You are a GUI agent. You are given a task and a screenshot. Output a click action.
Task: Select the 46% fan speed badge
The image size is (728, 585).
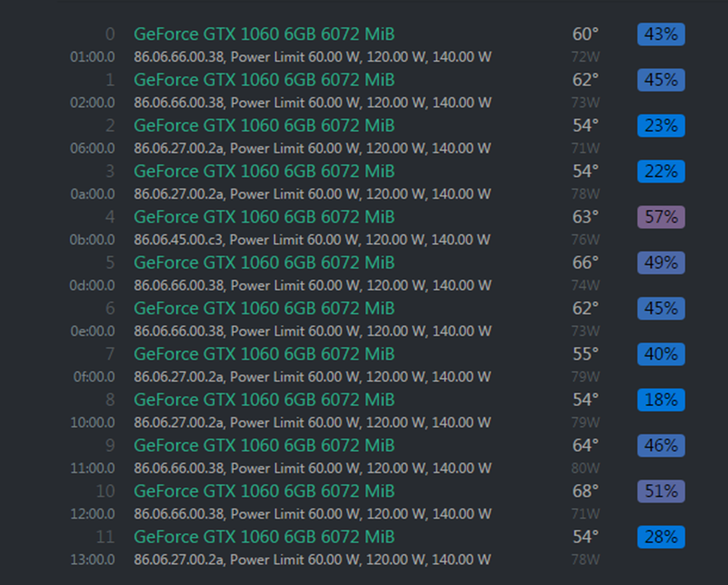coord(661,446)
